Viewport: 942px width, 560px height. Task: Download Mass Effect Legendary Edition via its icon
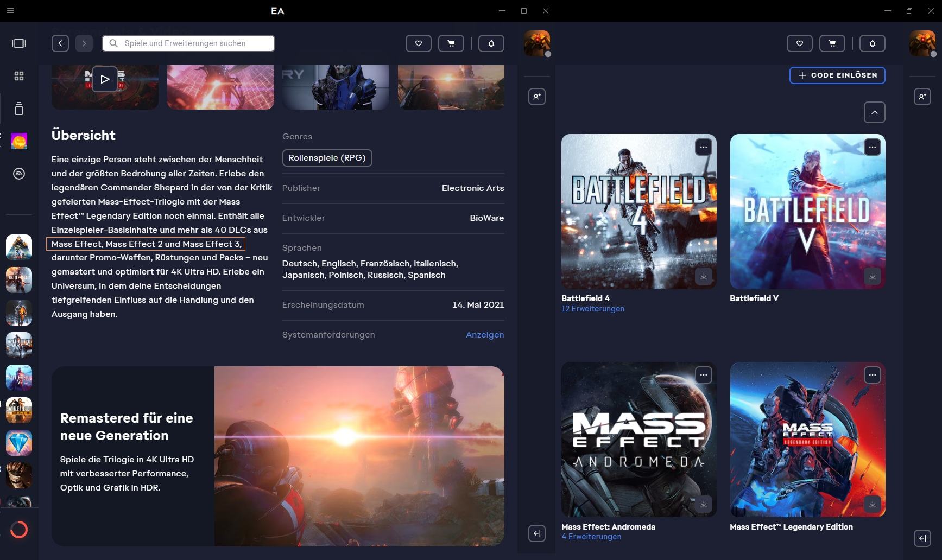pyautogui.click(x=873, y=504)
